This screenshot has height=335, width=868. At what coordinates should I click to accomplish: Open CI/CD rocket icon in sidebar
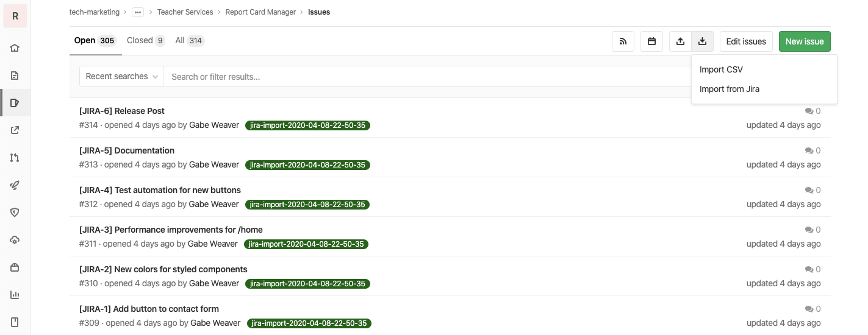point(15,185)
